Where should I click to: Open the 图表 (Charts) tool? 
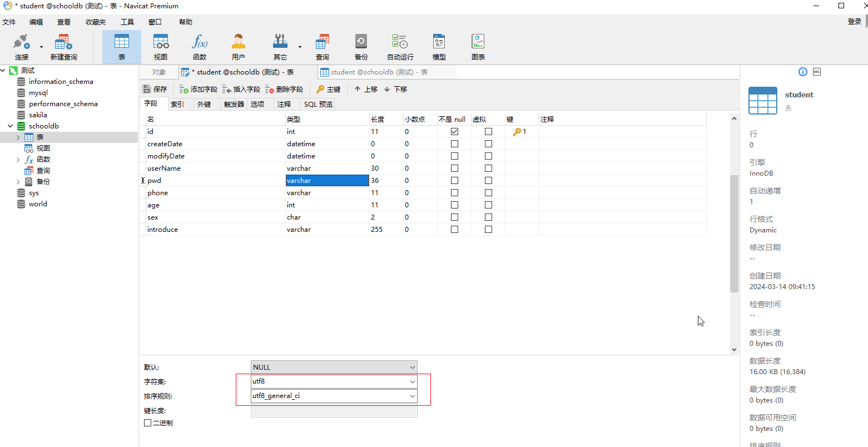(x=478, y=46)
